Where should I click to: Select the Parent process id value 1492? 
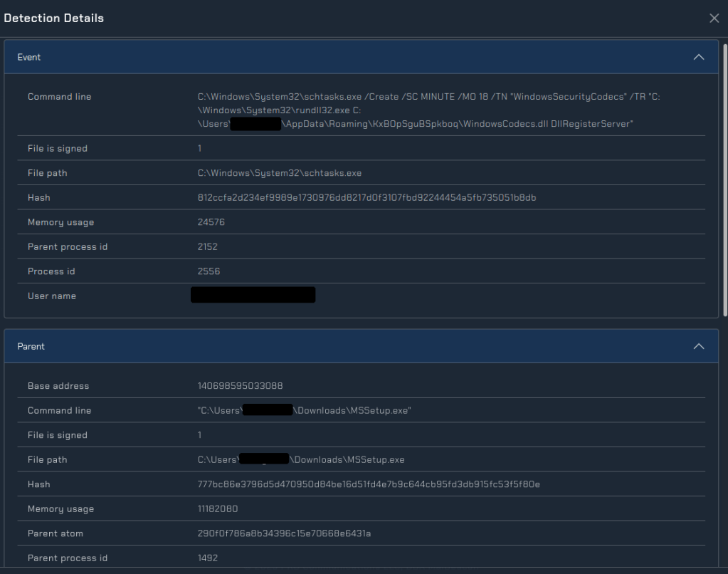click(x=208, y=558)
